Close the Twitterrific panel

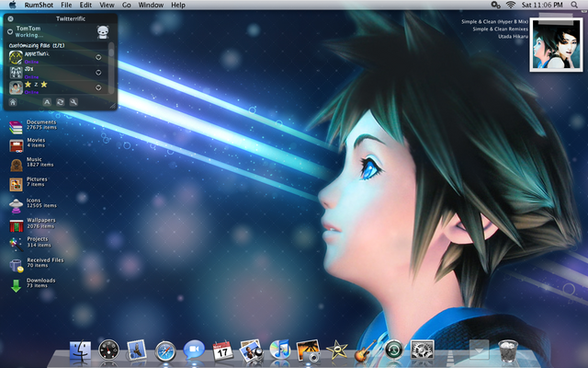tap(10, 18)
